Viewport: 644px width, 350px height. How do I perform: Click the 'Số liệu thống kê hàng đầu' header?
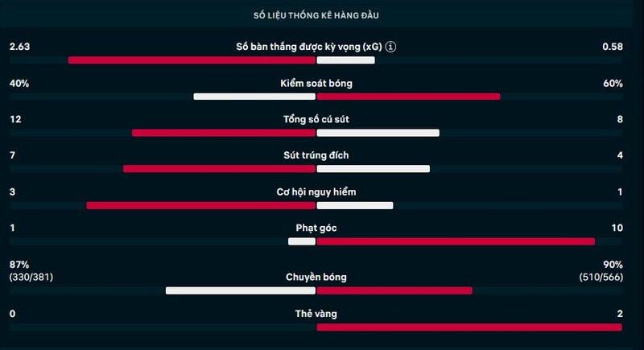click(322, 15)
